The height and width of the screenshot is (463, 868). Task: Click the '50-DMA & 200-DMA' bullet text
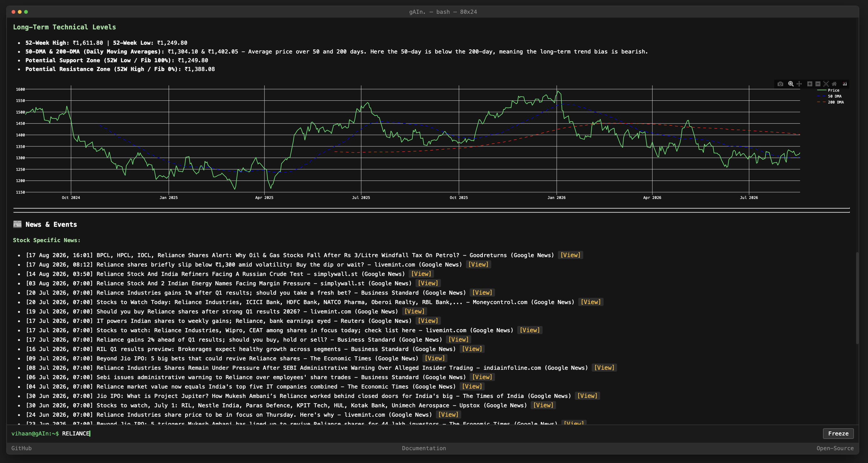pos(336,52)
